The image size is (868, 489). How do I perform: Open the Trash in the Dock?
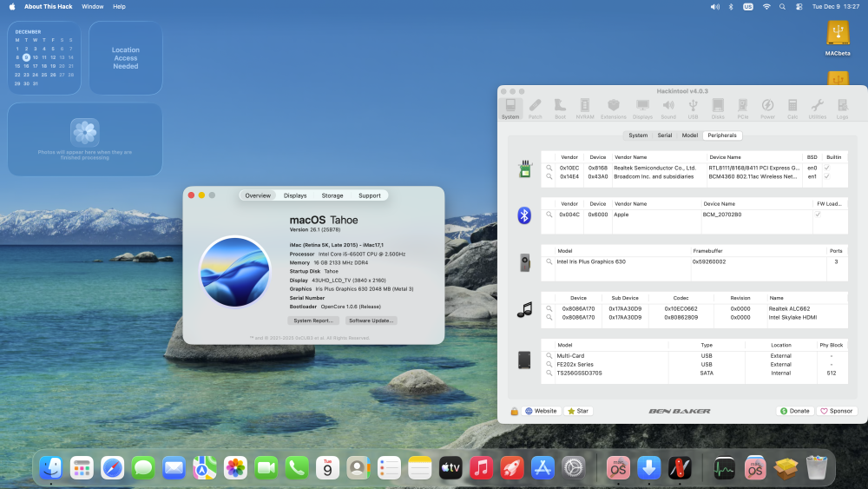click(817, 468)
